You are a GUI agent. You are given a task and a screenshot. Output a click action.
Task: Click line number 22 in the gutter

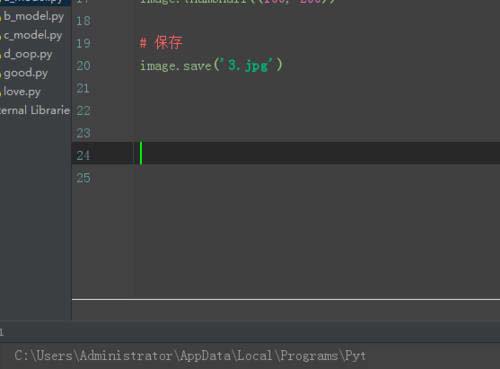[x=83, y=111]
